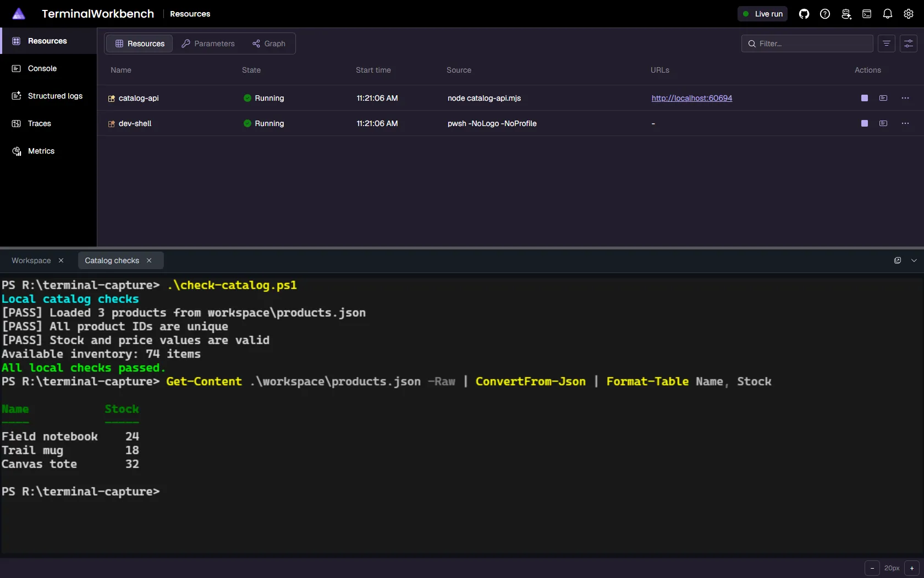Click the All local checks passed line
The width and height of the screenshot is (924, 578).
click(x=84, y=368)
